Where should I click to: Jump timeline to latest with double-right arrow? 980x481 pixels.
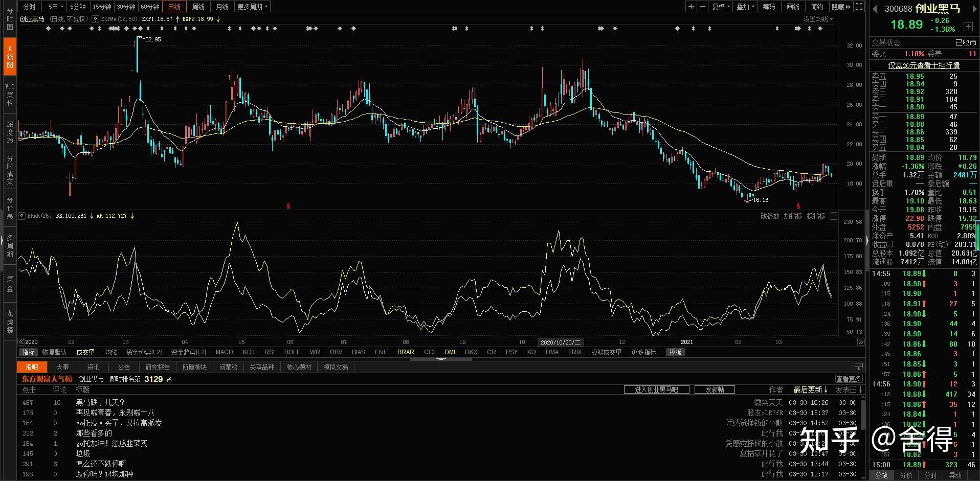click(861, 342)
